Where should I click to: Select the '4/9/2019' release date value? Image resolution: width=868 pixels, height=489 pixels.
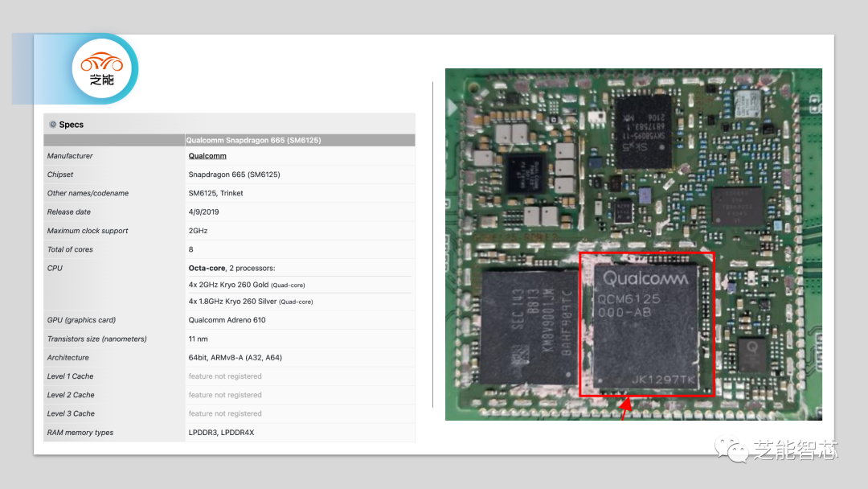203,212
